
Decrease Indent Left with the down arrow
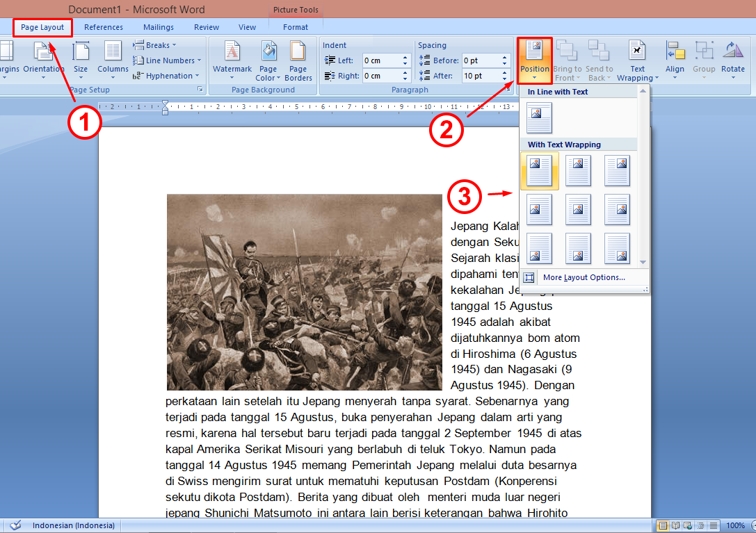405,64
